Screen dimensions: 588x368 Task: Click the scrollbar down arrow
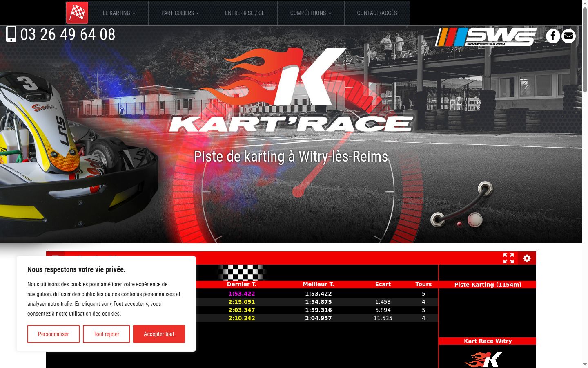pos(585,364)
